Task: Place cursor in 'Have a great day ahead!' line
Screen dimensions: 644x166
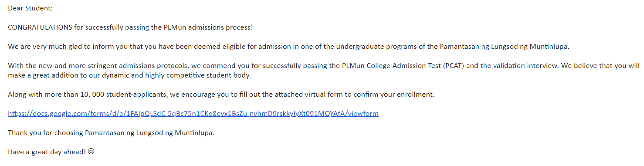Action: point(47,152)
